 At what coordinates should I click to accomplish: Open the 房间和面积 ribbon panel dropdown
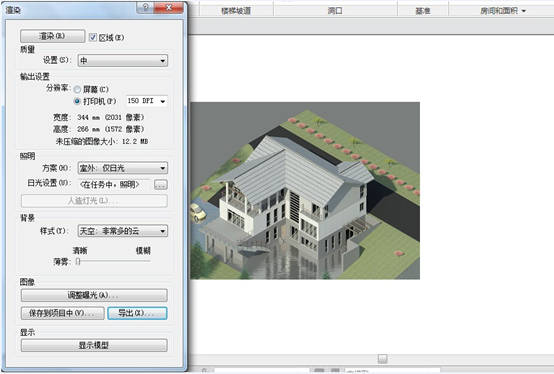click(x=503, y=11)
